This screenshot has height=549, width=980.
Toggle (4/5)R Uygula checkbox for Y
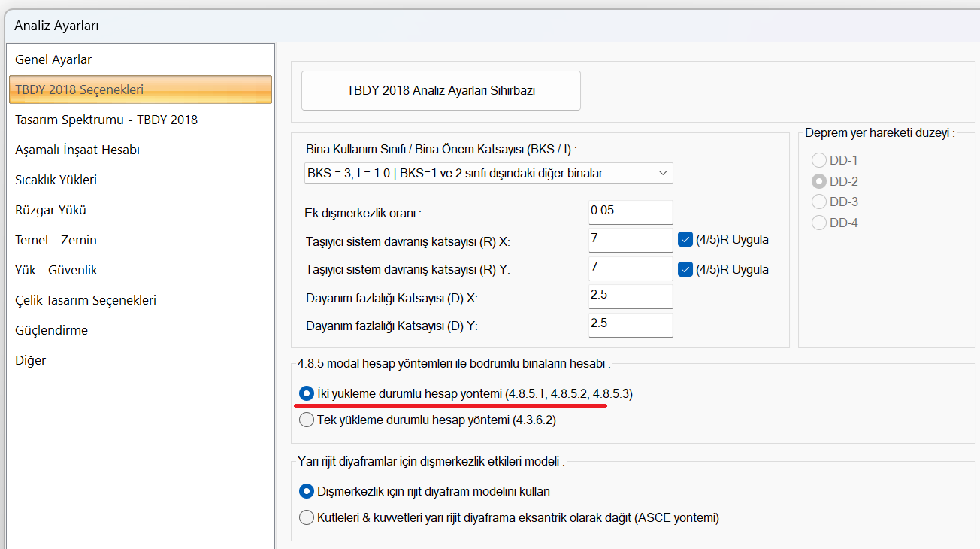(685, 268)
